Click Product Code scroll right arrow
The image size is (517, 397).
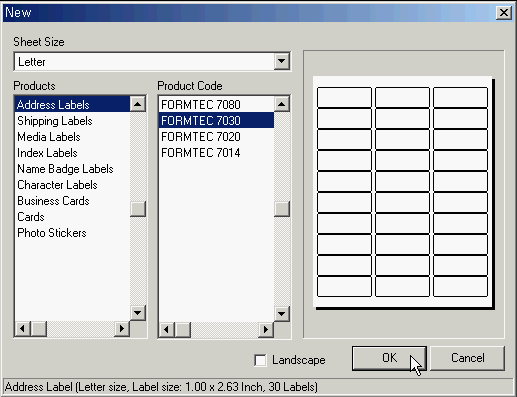266,330
